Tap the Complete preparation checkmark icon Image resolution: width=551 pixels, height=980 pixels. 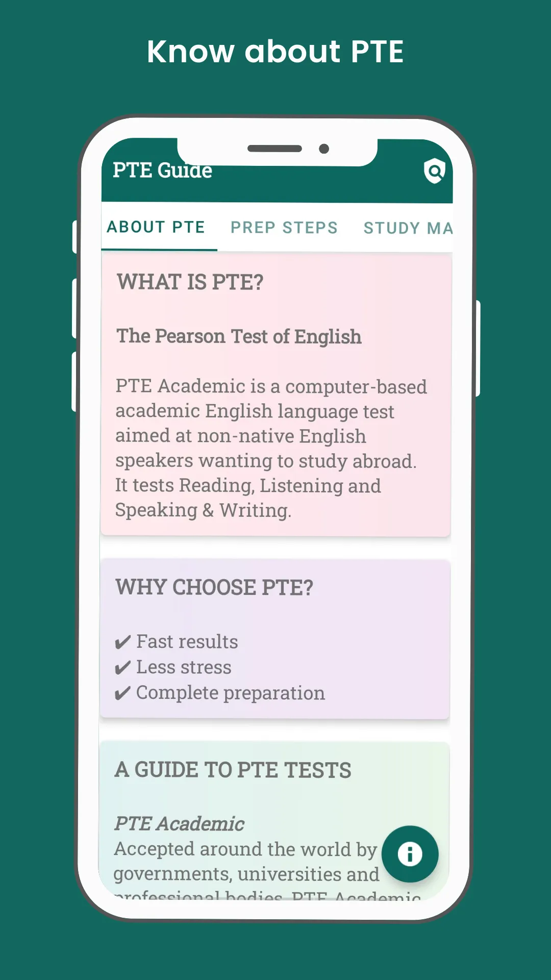click(x=122, y=693)
